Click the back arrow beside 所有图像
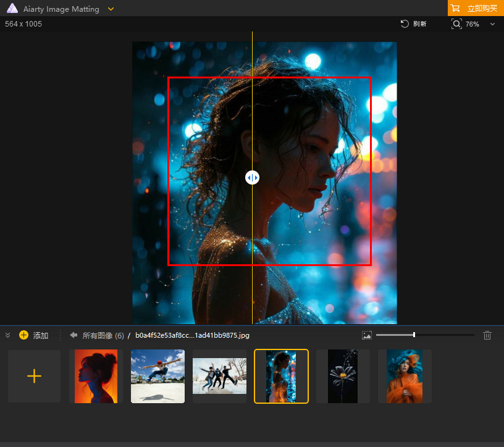This screenshot has height=447, width=504. (73, 335)
